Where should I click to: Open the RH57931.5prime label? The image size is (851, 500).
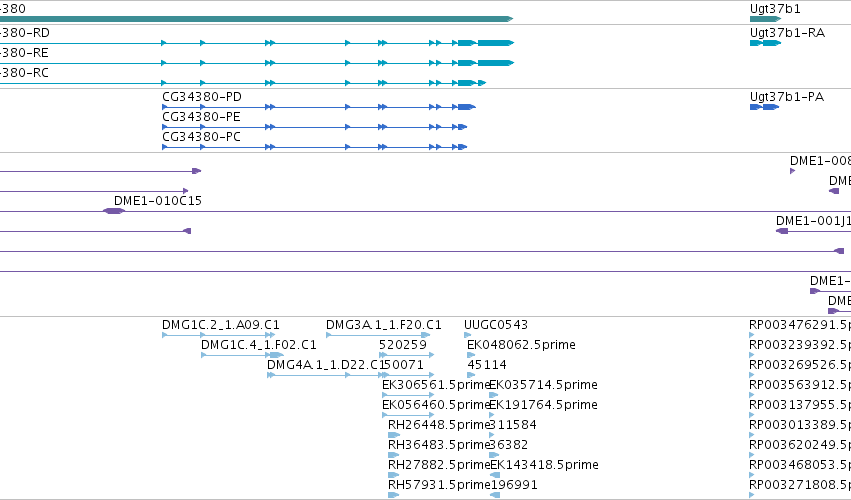[x=440, y=485]
